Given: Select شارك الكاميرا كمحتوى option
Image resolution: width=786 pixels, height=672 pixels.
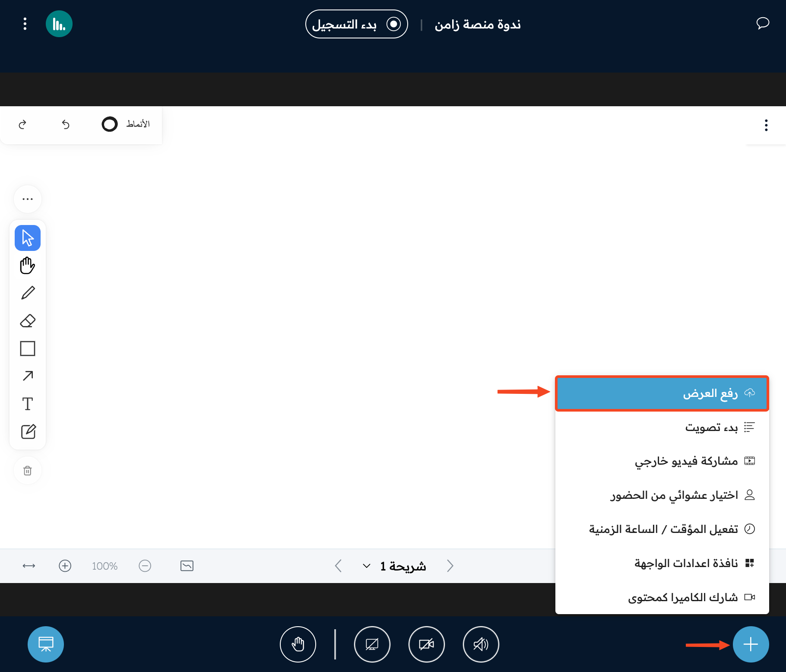Looking at the screenshot, I should pyautogui.click(x=662, y=597).
